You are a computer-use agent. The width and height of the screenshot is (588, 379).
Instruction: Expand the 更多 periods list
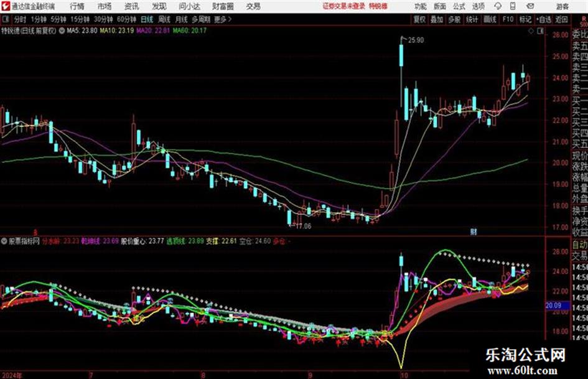(222, 19)
